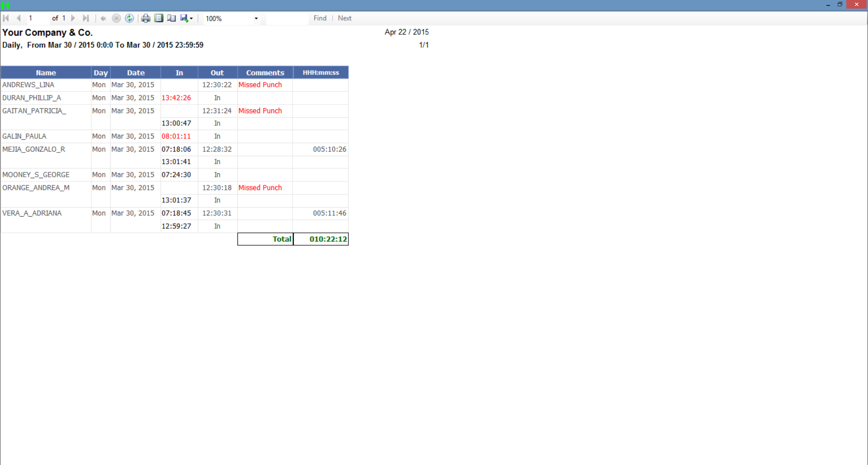The image size is (868, 465).
Task: Select the DURAN_PHILLIP_A name cell
Action: coord(46,98)
